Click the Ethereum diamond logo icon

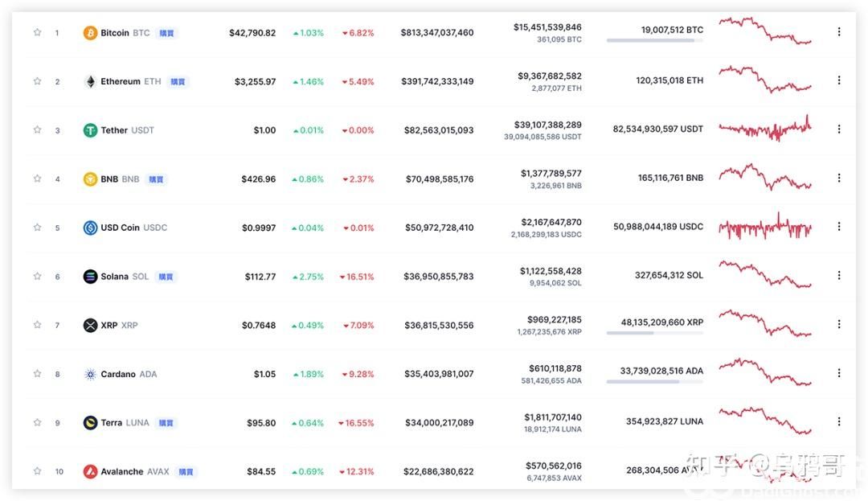[x=90, y=81]
